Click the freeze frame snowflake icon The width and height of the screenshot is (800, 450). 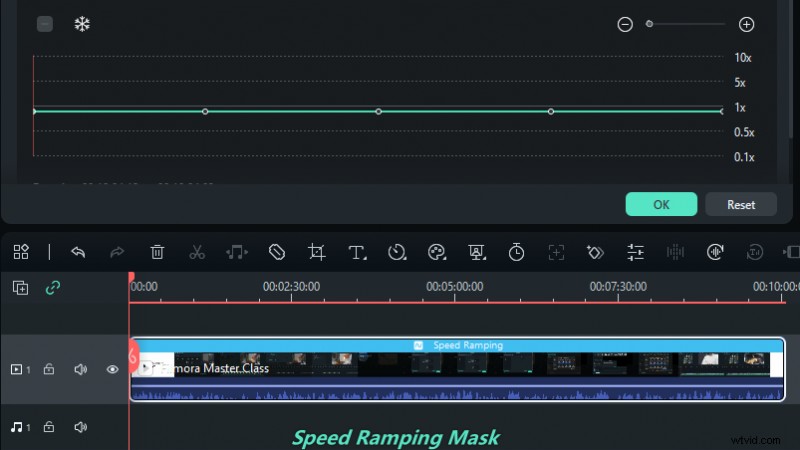82,23
